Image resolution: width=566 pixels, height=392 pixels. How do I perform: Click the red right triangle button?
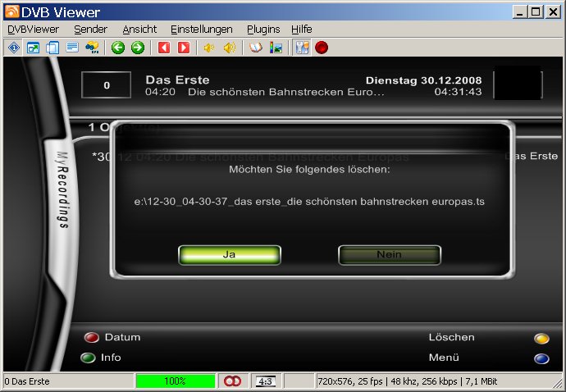[x=184, y=48]
